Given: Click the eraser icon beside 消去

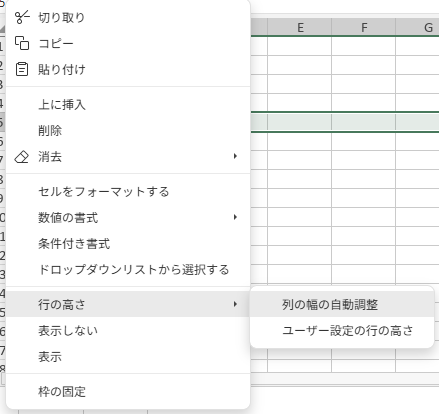Looking at the screenshot, I should [22, 157].
